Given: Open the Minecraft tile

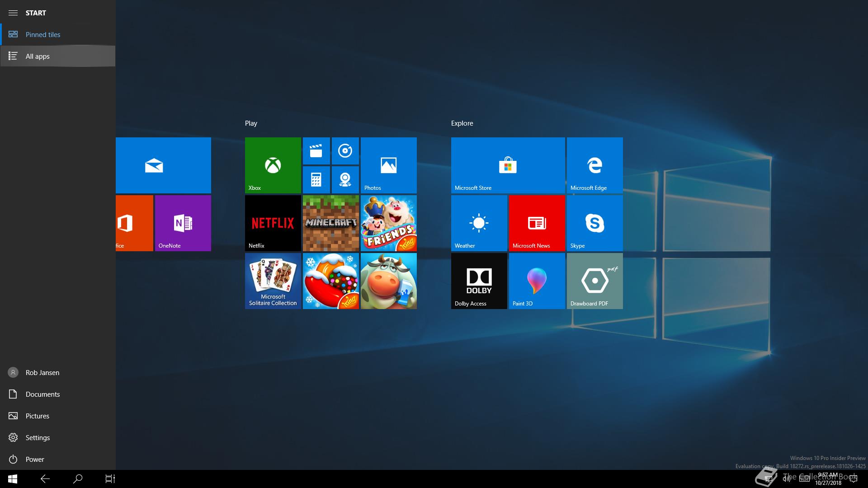Looking at the screenshot, I should pyautogui.click(x=331, y=223).
